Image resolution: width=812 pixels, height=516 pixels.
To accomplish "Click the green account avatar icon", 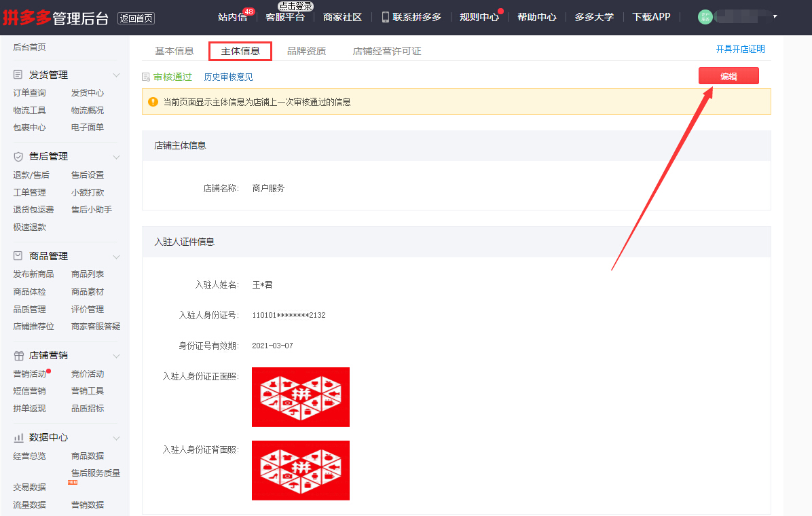I will pos(705,17).
